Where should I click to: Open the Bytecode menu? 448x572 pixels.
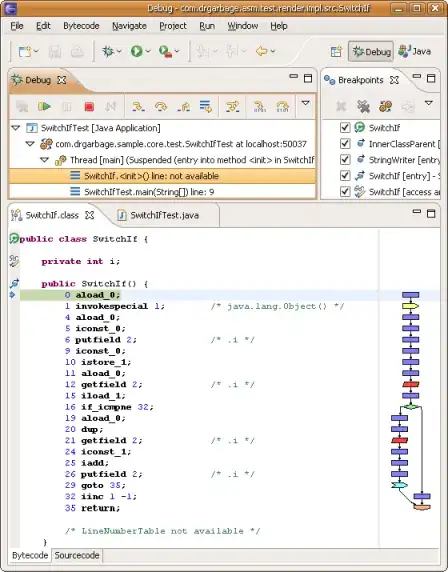click(81, 26)
